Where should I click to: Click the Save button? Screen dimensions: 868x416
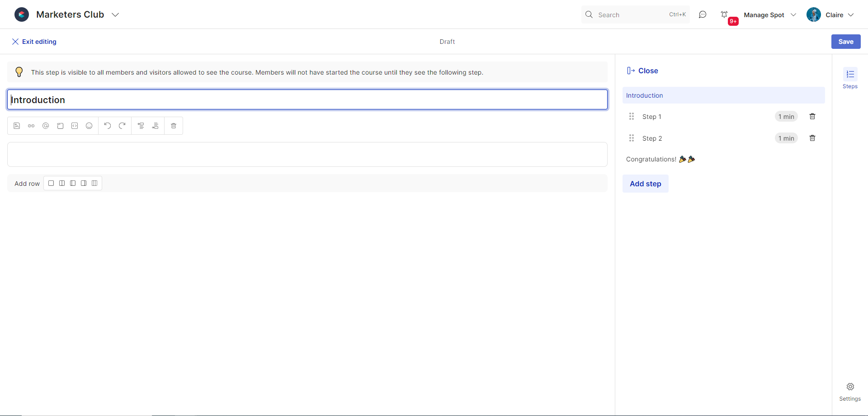[x=845, y=42]
